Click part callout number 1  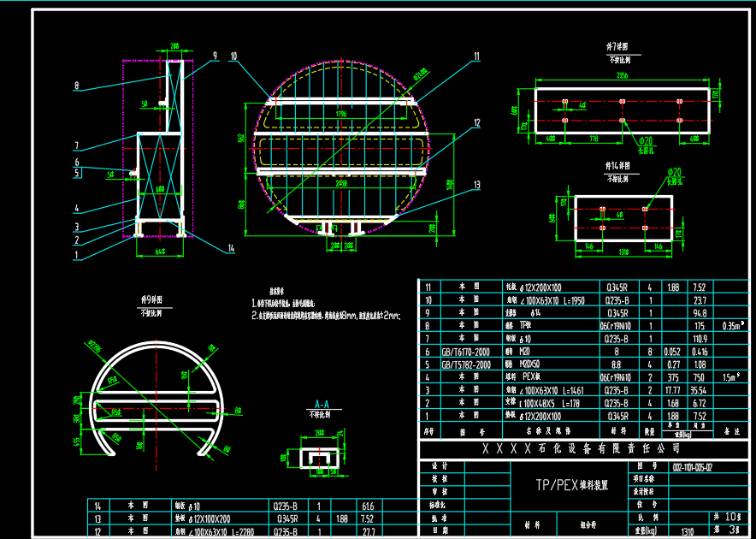(x=76, y=254)
